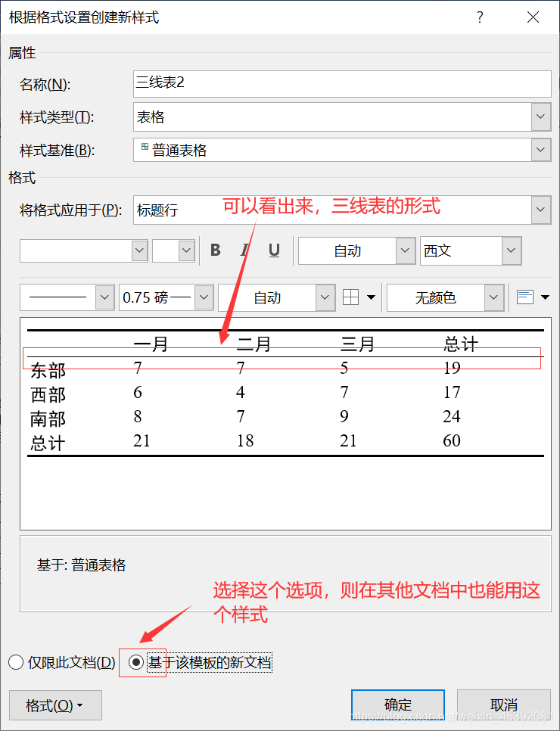
Task: Toggle Italic formatting button
Action: tap(244, 250)
